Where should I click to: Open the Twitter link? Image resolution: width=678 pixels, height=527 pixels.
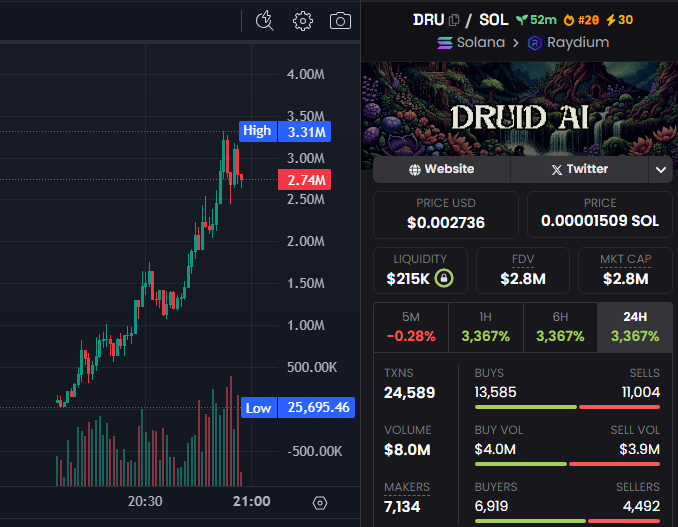click(579, 169)
